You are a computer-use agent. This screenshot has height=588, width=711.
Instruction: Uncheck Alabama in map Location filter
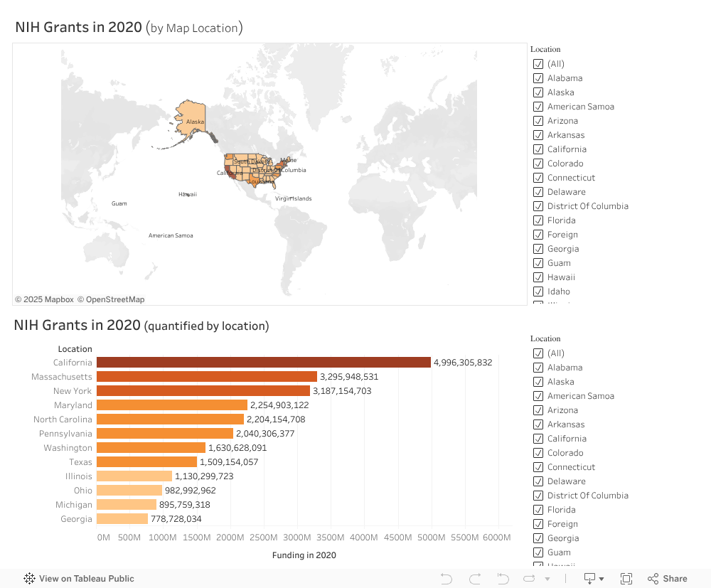pyautogui.click(x=538, y=78)
